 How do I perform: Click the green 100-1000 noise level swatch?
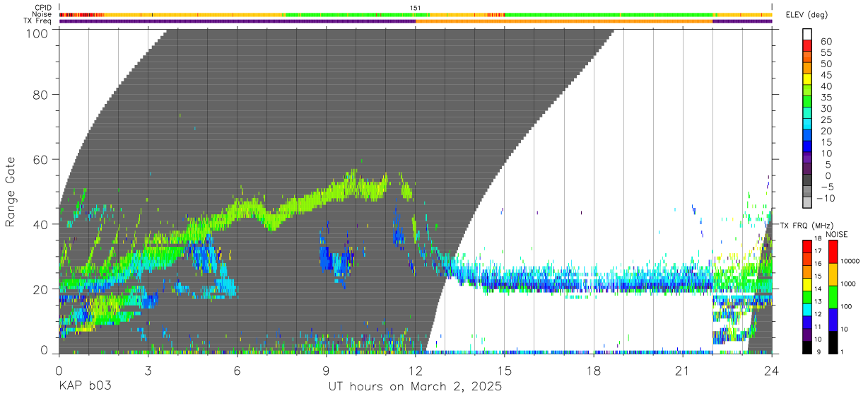(x=833, y=296)
